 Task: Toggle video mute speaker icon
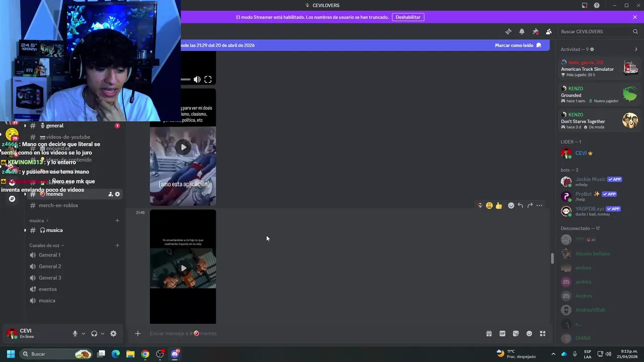tap(197, 79)
